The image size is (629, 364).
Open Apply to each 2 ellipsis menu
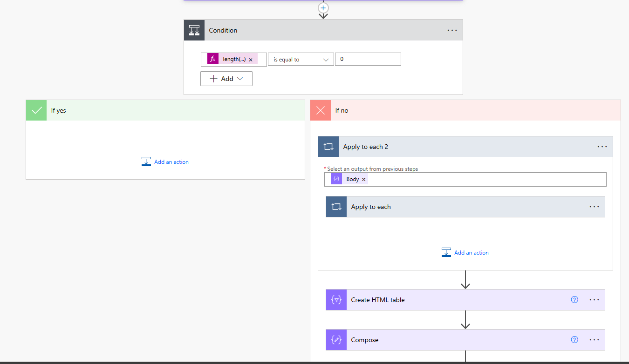coord(602,147)
